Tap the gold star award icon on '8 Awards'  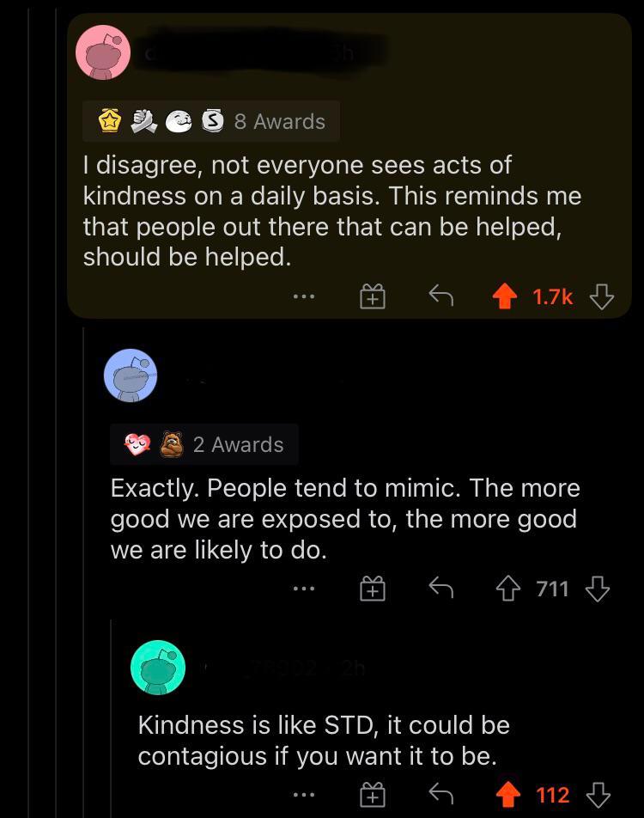pos(108,121)
